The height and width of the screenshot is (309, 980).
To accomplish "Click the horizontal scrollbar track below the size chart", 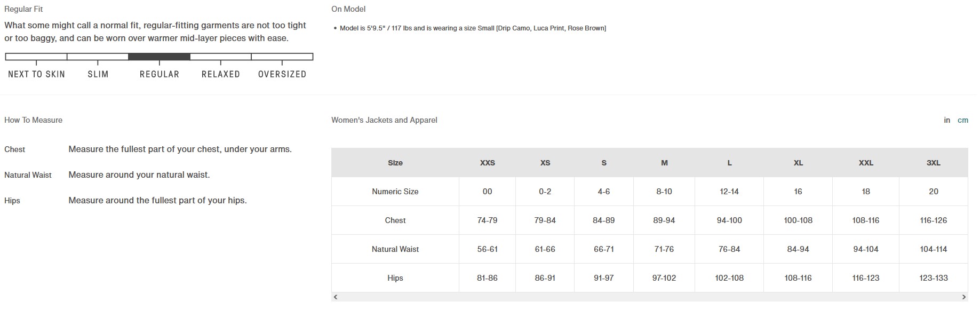I will [649, 297].
